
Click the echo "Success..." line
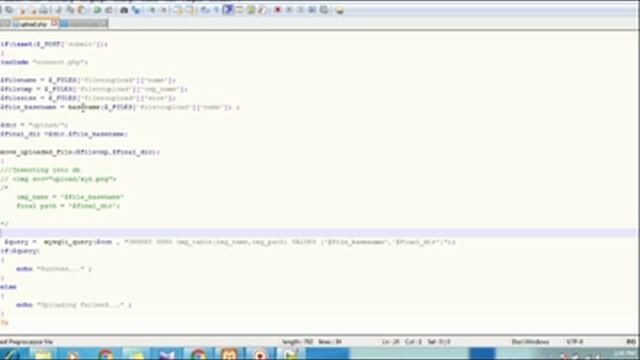pos(54,269)
